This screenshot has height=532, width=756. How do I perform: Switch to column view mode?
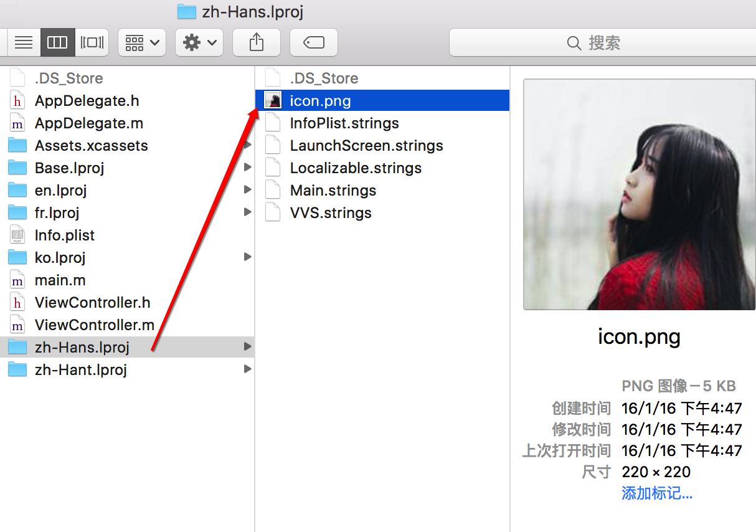pos(58,43)
